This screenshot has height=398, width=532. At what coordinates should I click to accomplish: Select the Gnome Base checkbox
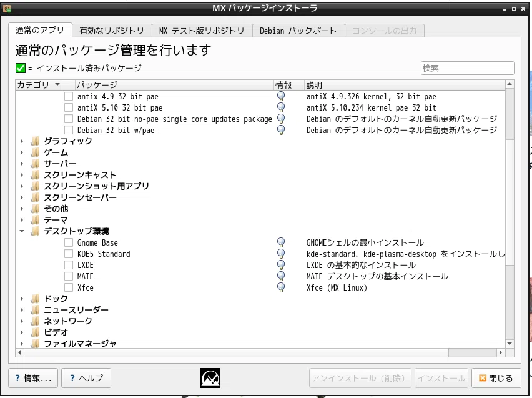tap(69, 242)
